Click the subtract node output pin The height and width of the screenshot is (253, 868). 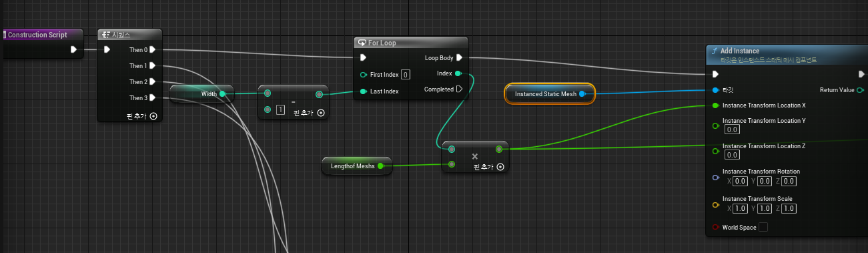(x=319, y=94)
